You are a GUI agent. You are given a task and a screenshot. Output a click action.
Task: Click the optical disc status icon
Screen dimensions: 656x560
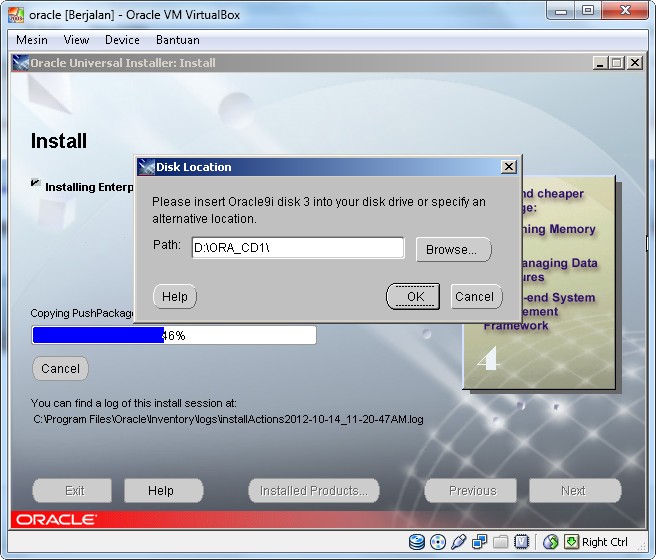pos(438,542)
